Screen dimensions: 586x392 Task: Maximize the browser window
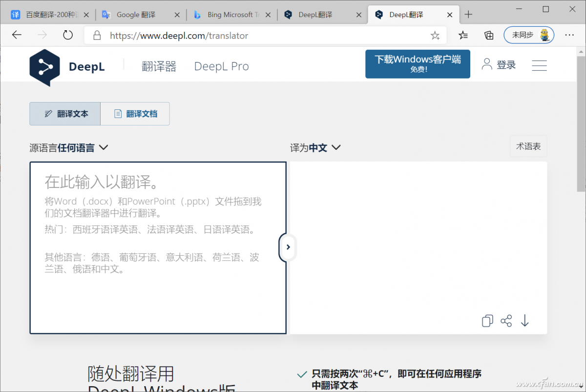click(546, 9)
